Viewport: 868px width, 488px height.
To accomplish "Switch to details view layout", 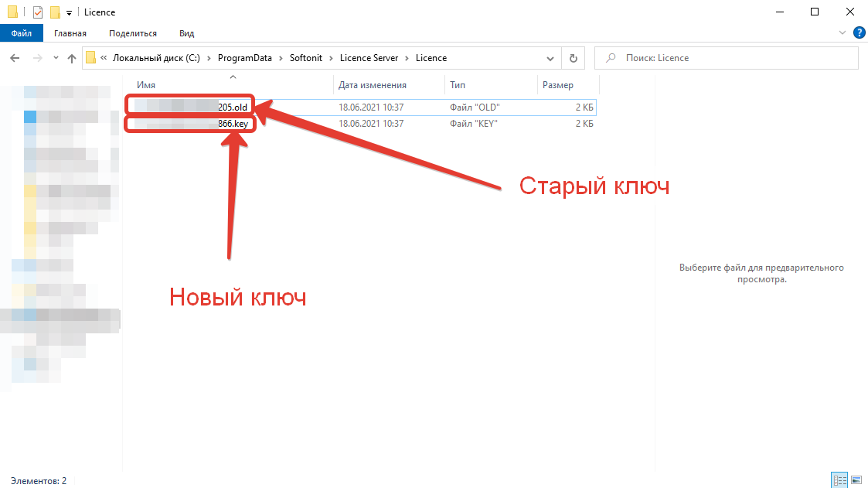I will tap(839, 479).
